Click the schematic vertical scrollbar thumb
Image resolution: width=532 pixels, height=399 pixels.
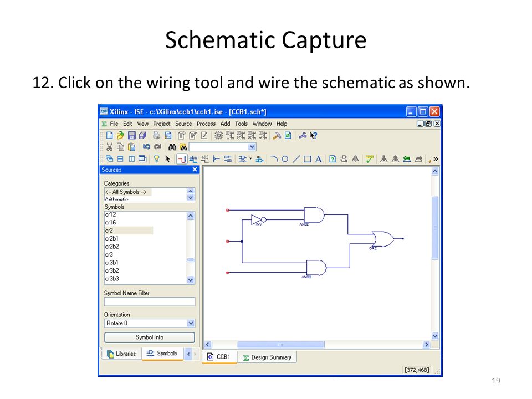(x=435, y=227)
